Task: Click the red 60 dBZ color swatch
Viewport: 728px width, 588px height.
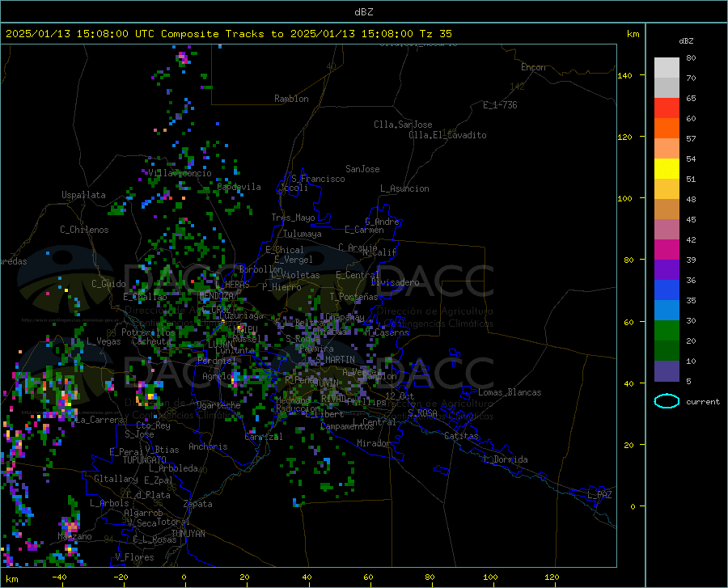Action: [667, 108]
